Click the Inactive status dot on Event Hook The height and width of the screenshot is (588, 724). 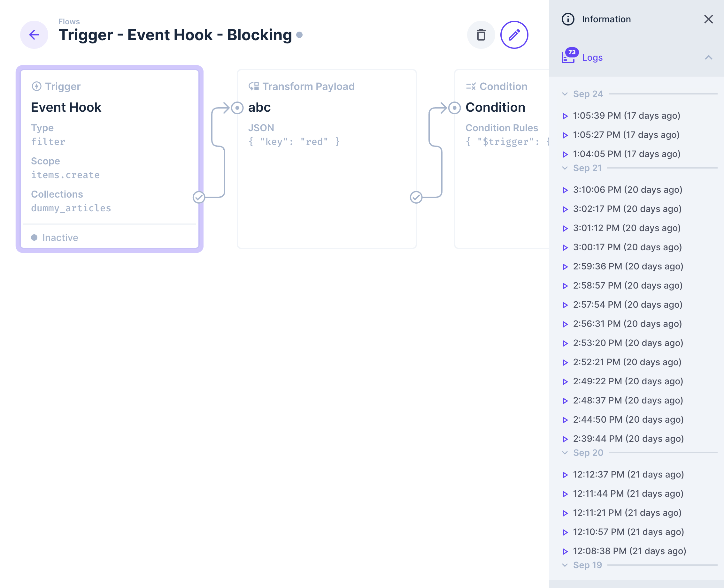35,237
